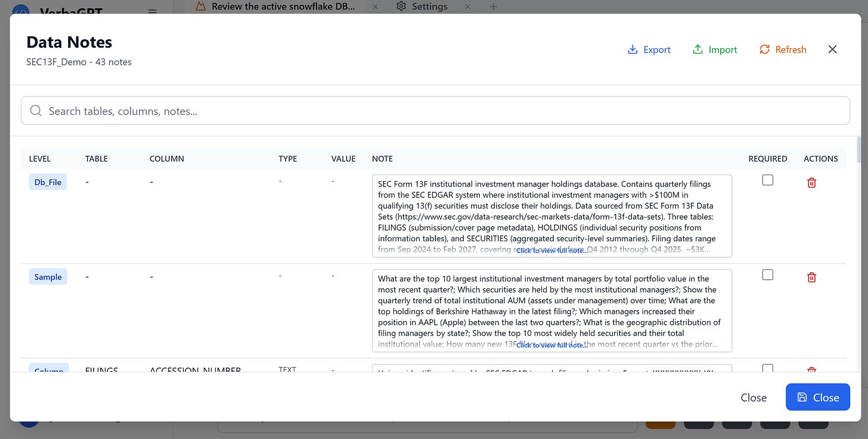Export the data notes

(x=649, y=49)
